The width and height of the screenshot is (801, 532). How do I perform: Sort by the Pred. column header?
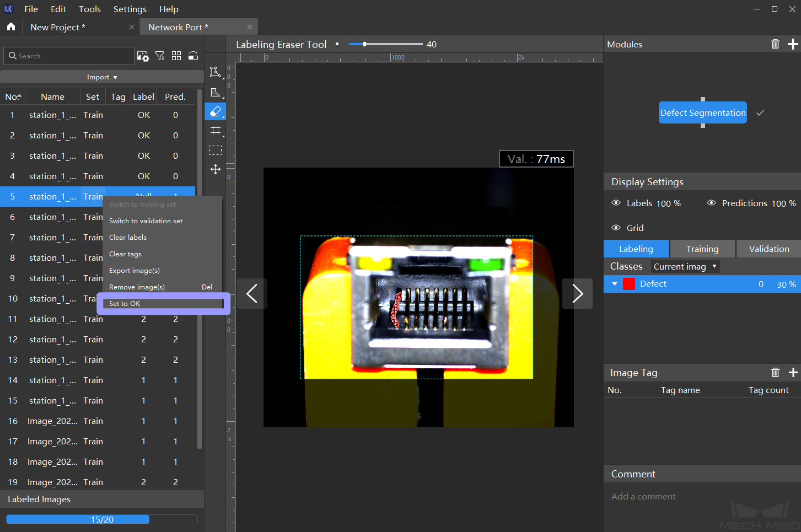point(175,96)
